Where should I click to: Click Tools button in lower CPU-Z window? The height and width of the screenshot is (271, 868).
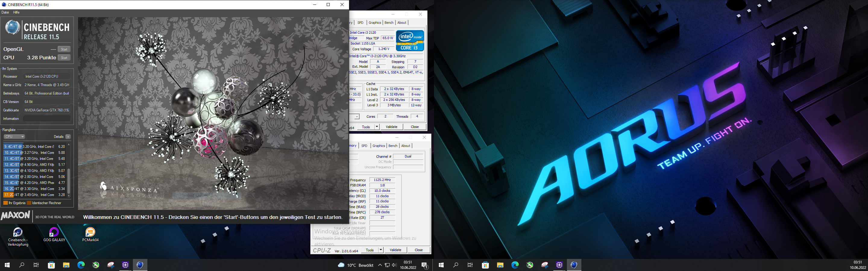coord(370,250)
